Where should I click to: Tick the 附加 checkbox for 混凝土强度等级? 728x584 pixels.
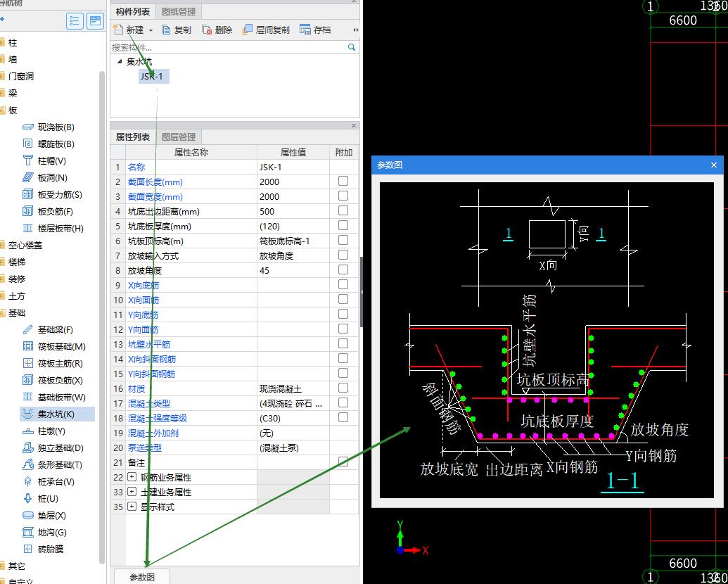click(343, 418)
